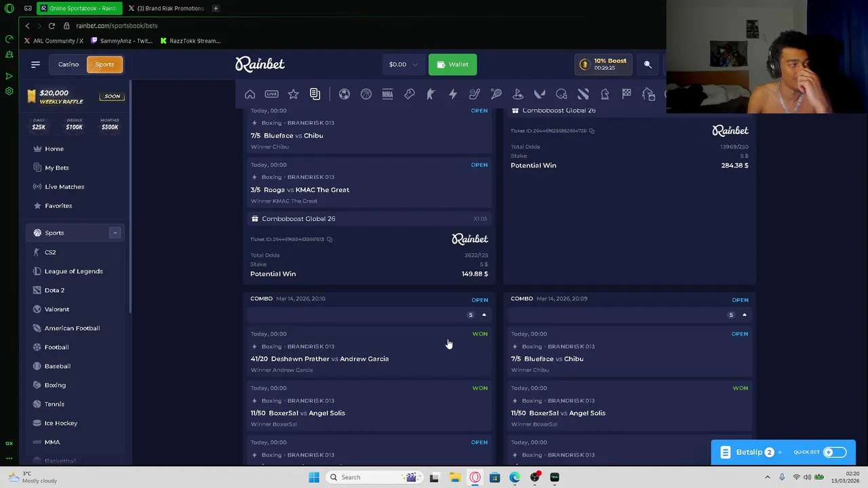Select the checkered racing flag icon
Screen dimensions: 868x488
click(627, 94)
